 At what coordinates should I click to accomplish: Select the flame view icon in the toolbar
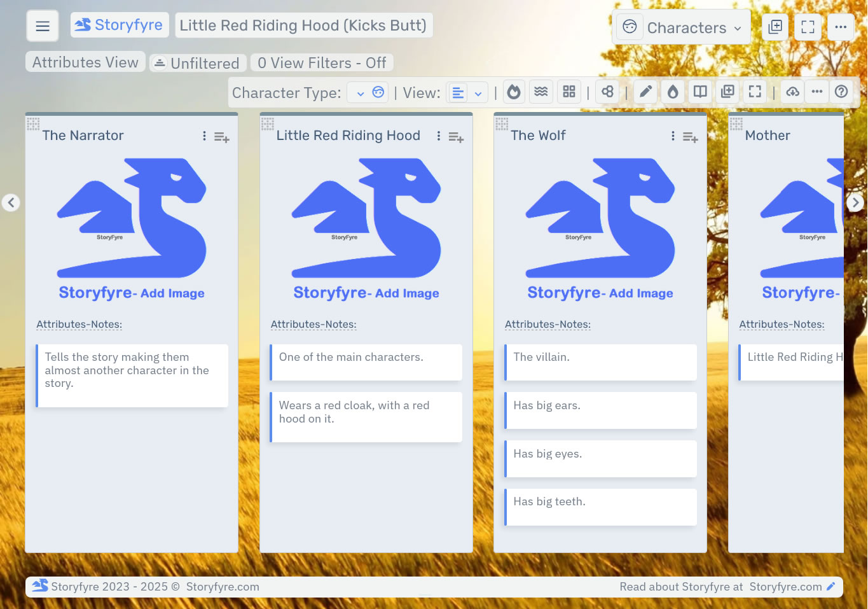pyautogui.click(x=514, y=91)
